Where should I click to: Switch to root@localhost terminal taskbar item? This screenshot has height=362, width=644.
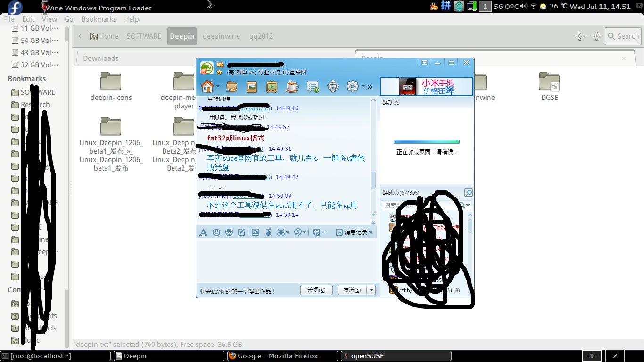56,356
